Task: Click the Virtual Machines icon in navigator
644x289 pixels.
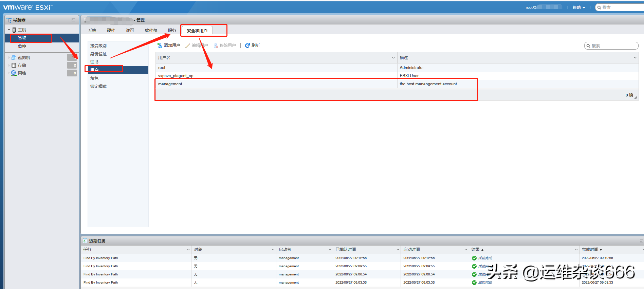Action: pyautogui.click(x=14, y=58)
